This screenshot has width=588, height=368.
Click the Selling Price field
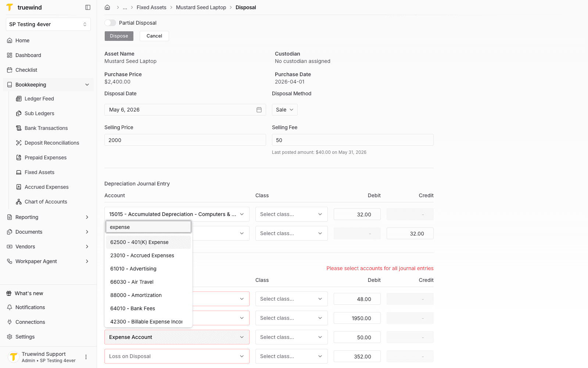coord(185,140)
